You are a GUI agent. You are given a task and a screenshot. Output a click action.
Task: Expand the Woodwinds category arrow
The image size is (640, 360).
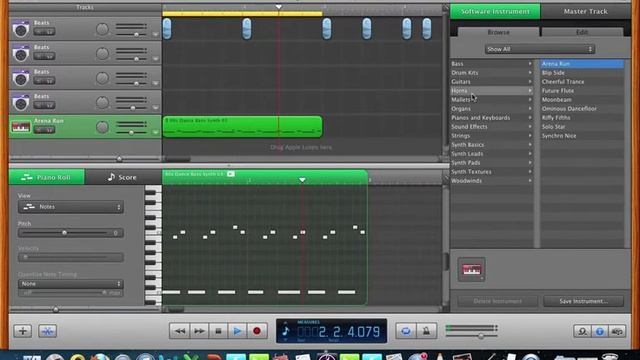point(530,181)
